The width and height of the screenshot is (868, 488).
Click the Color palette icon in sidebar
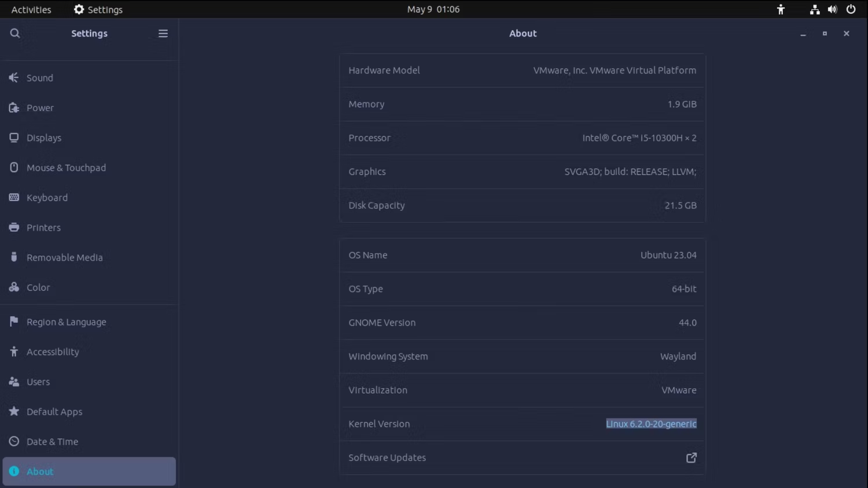pos(14,287)
